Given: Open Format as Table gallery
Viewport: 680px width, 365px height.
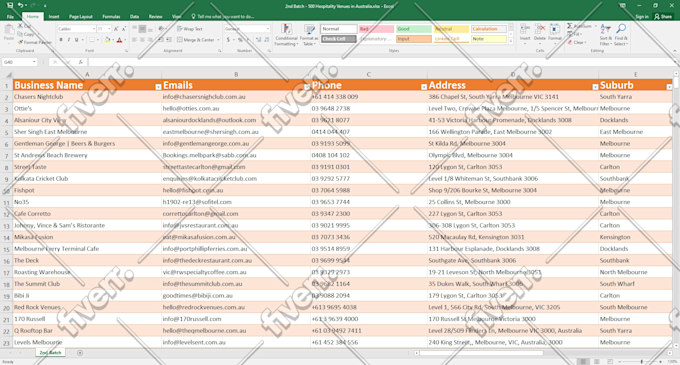Looking at the screenshot, I should point(309,35).
